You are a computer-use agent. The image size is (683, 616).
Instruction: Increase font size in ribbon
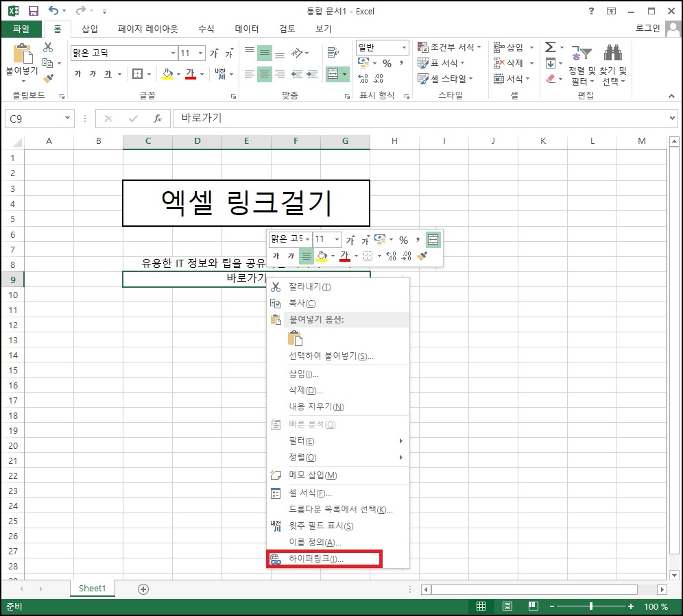point(214,53)
